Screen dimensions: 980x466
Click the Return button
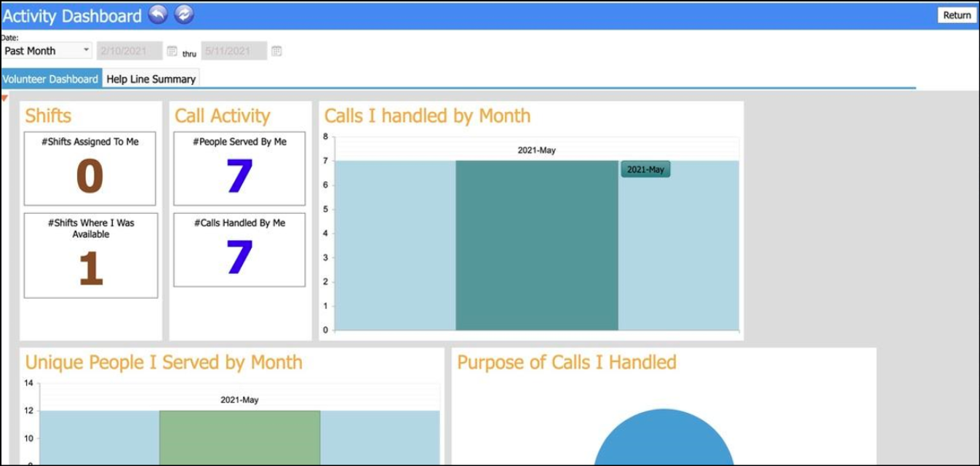pos(957,15)
